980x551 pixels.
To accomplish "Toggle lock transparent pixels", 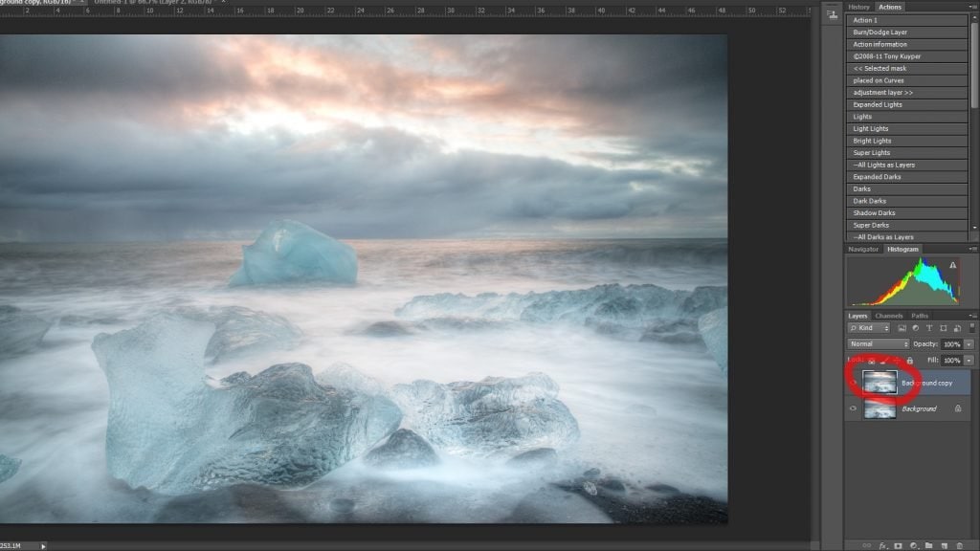I will (x=871, y=361).
